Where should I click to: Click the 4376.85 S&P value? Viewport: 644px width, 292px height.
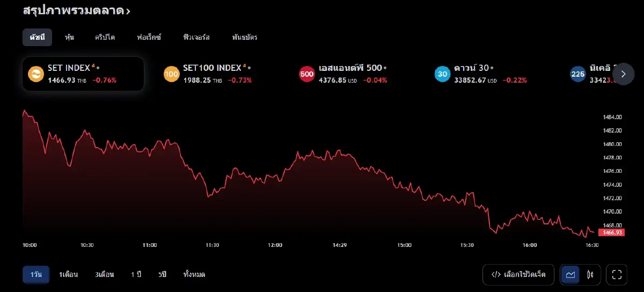tap(332, 80)
